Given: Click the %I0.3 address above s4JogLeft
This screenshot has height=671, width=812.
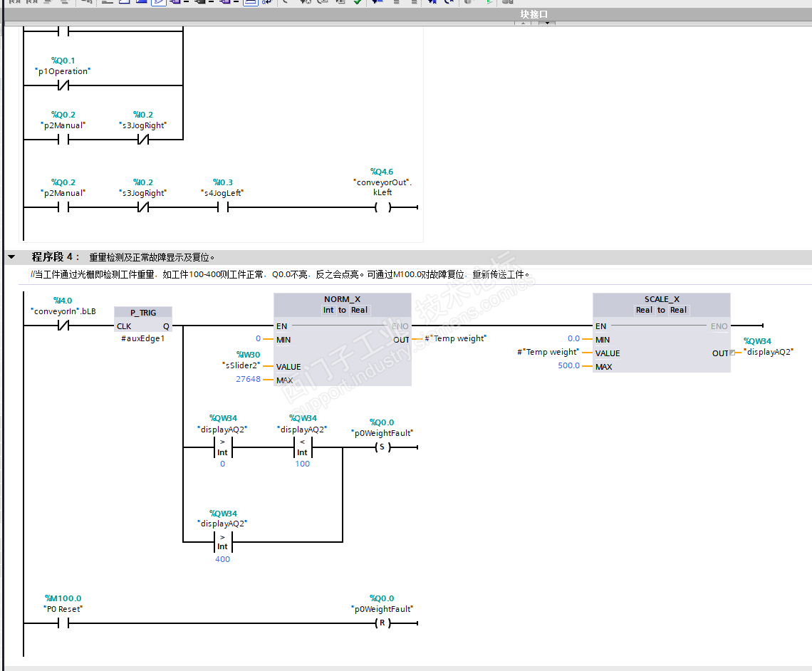Looking at the screenshot, I should (x=223, y=182).
